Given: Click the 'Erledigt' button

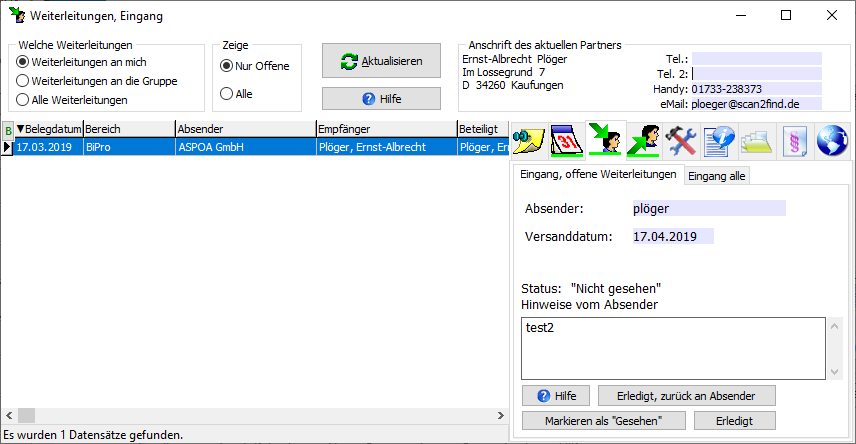Looking at the screenshot, I should (x=735, y=421).
